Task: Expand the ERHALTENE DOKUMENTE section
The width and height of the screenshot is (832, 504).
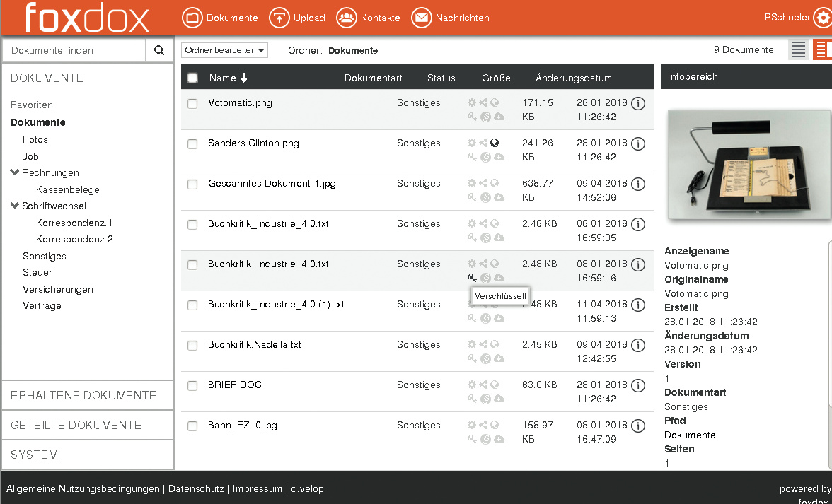Action: pos(83,395)
